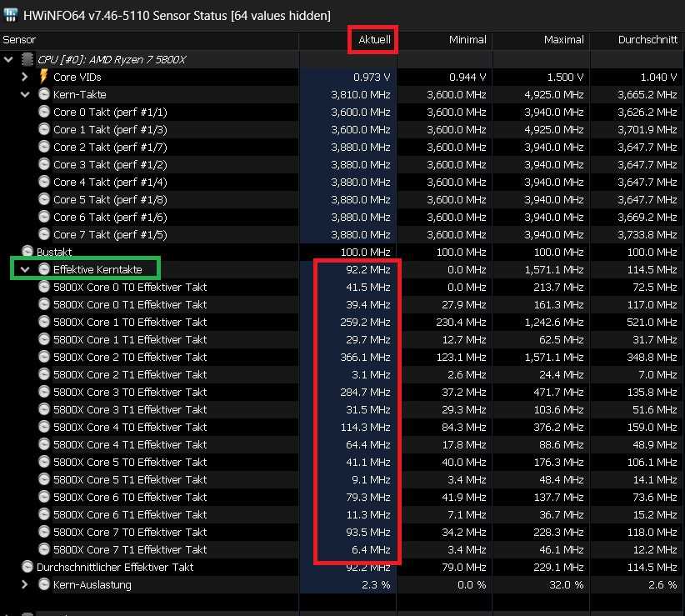This screenshot has width=685, height=616.
Task: Select 5800X Core 1 T1 Effektiver Takt label
Action: (x=130, y=339)
